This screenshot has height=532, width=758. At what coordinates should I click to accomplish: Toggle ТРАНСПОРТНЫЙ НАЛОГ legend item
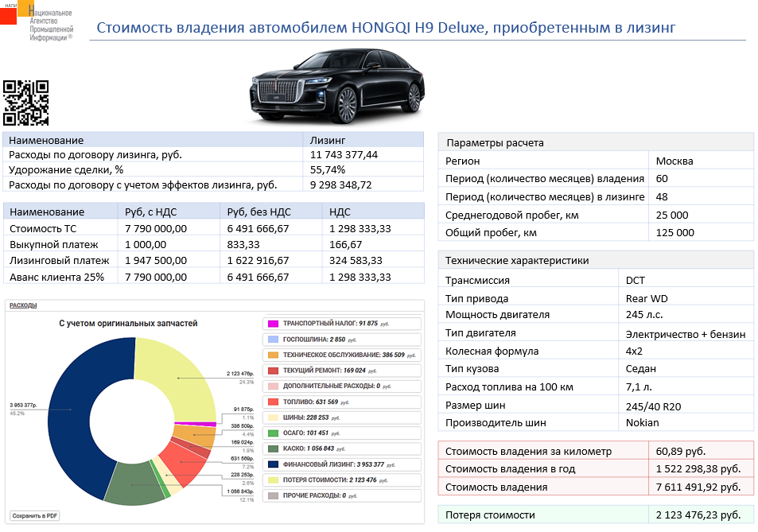pos(340,324)
